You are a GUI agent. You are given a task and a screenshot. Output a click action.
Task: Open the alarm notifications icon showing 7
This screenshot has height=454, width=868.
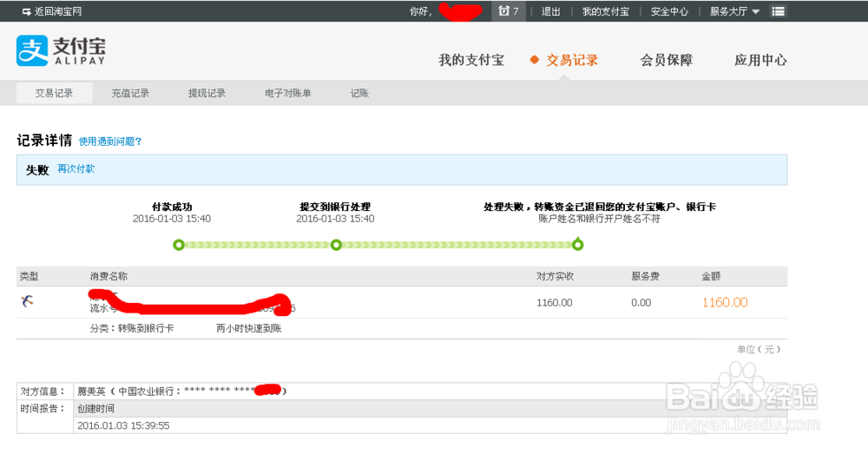tap(508, 11)
